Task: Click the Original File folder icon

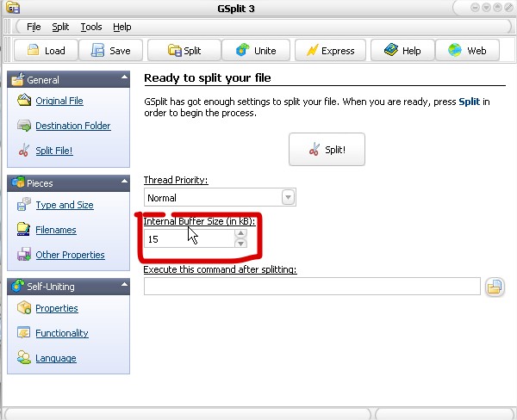Action: click(x=24, y=100)
